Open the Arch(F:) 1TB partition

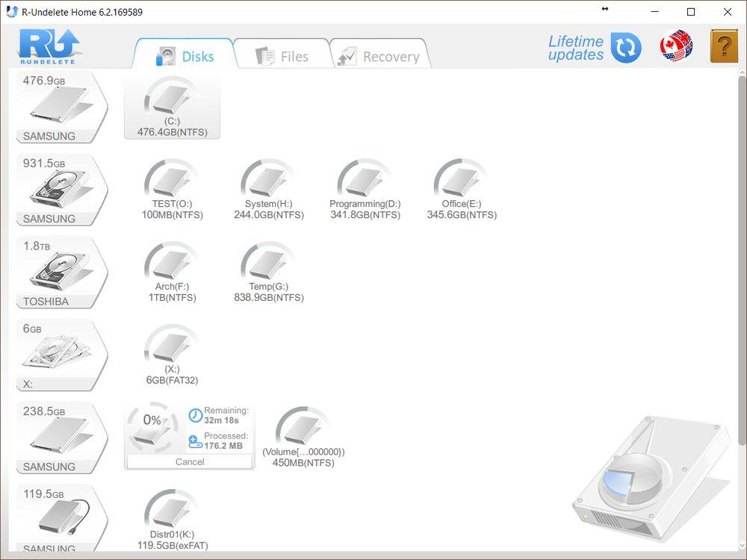[x=172, y=273]
